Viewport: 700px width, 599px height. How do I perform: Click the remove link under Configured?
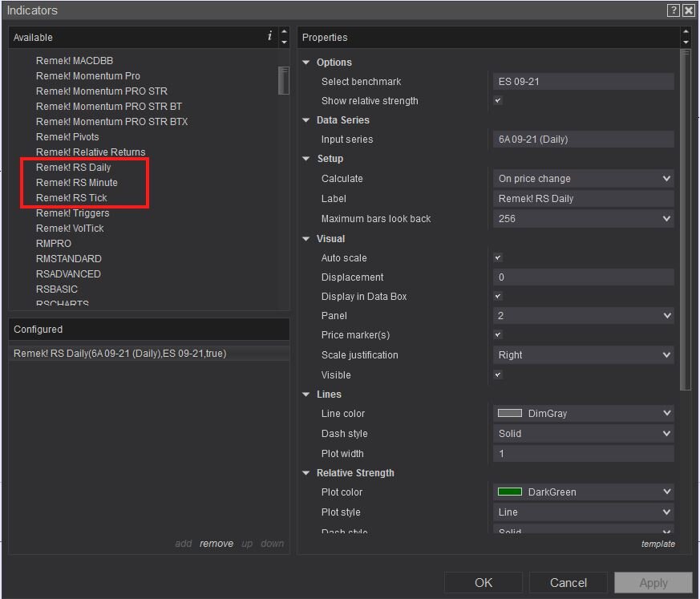click(x=216, y=543)
